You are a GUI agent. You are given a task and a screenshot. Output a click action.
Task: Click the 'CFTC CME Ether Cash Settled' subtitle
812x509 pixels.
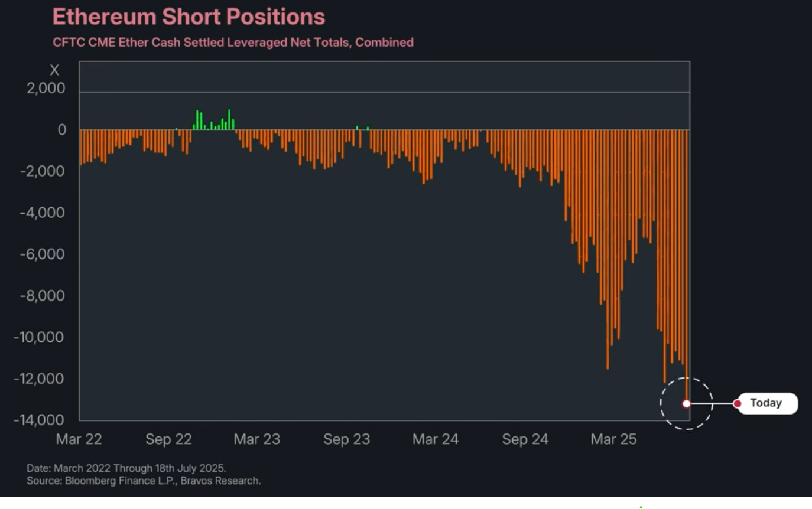tap(233, 43)
